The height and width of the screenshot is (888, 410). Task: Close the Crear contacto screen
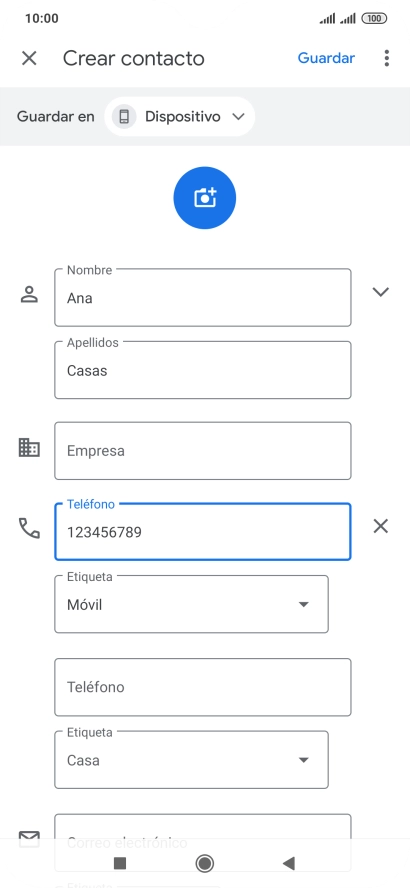point(29,58)
